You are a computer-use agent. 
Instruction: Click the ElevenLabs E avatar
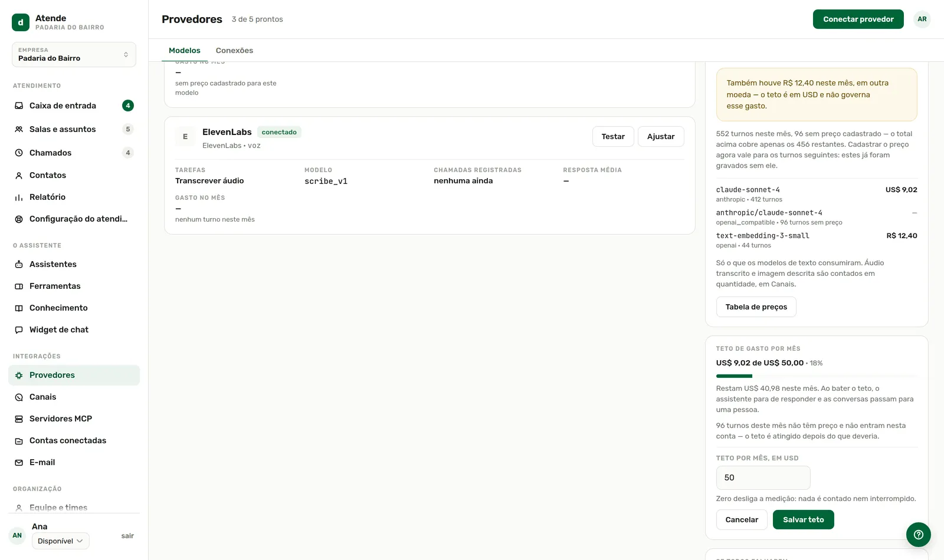(185, 136)
